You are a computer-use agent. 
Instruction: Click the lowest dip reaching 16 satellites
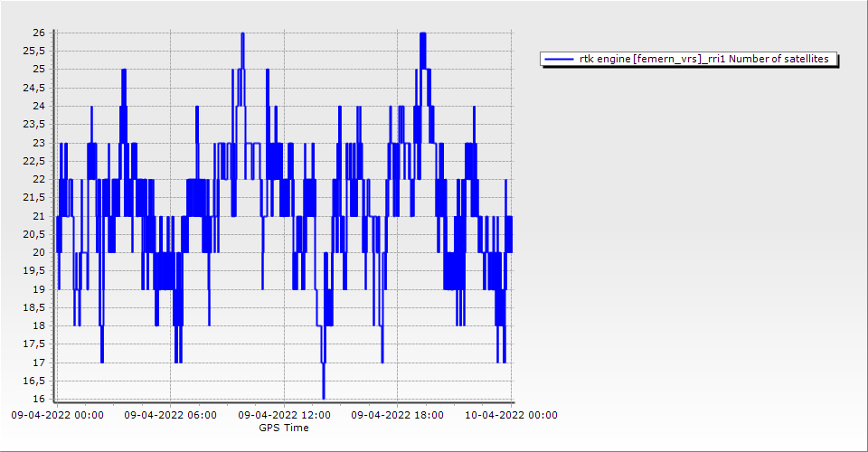tap(323, 397)
